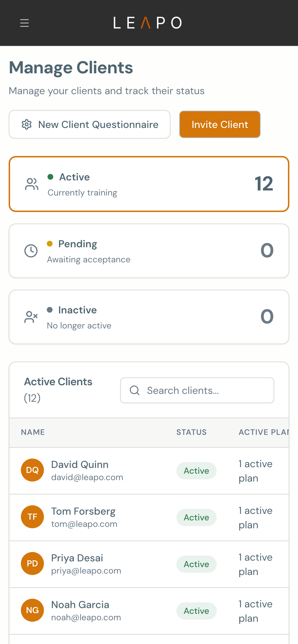
Task: Select the Inactive clients filter card
Action: coord(149,317)
